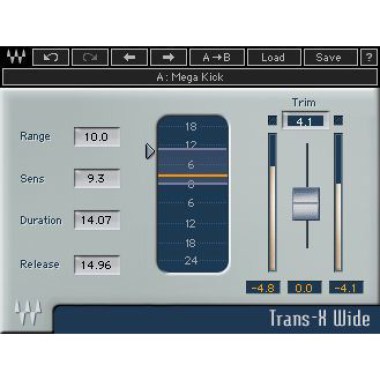Screen dimensions: 380x380
Task: Click the Range label
Action: tap(35, 136)
